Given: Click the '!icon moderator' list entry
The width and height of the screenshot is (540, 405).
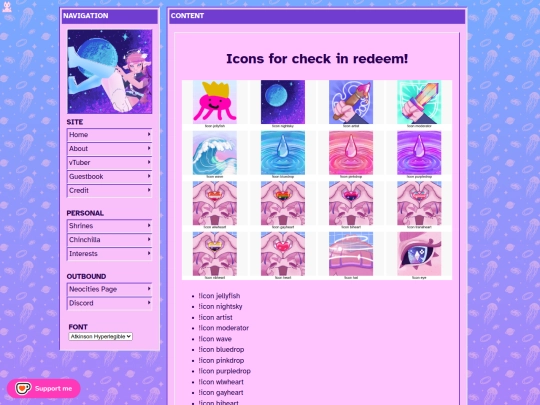Looking at the screenshot, I should pos(224,328).
